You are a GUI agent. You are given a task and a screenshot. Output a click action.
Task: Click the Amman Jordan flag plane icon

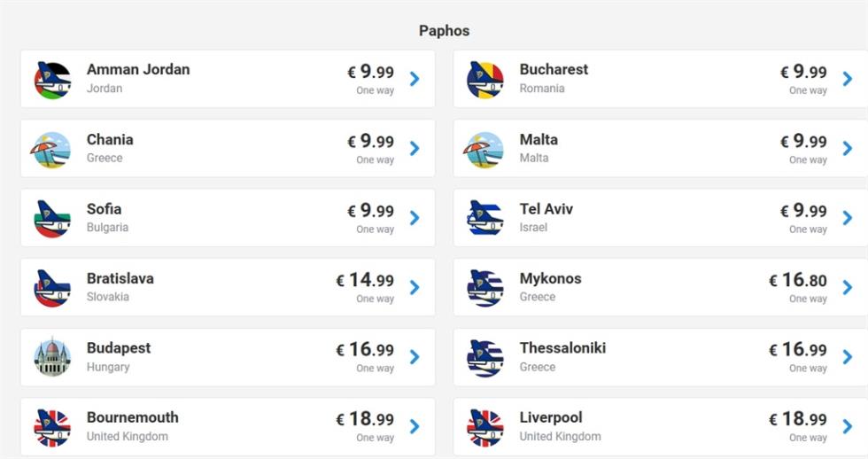pos(52,81)
